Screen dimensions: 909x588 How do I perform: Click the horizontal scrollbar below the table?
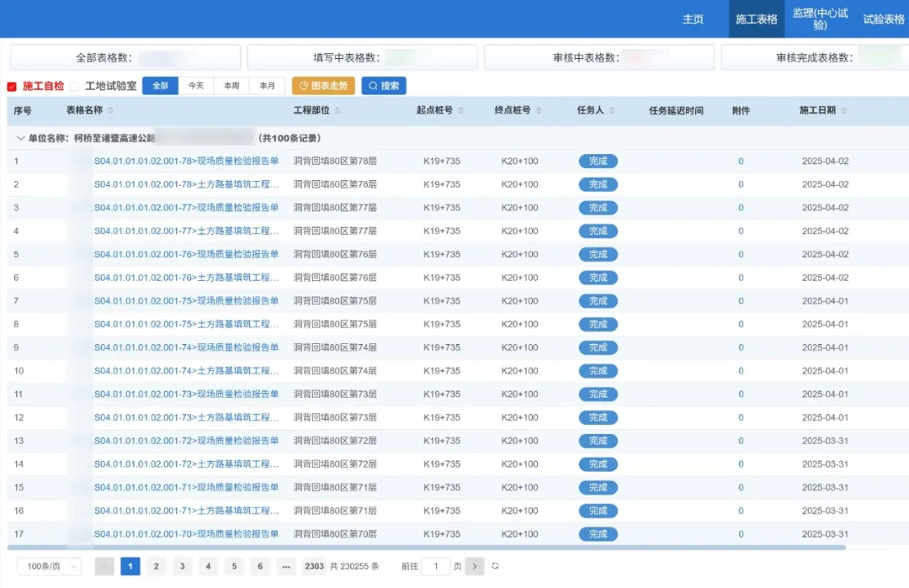(426, 547)
